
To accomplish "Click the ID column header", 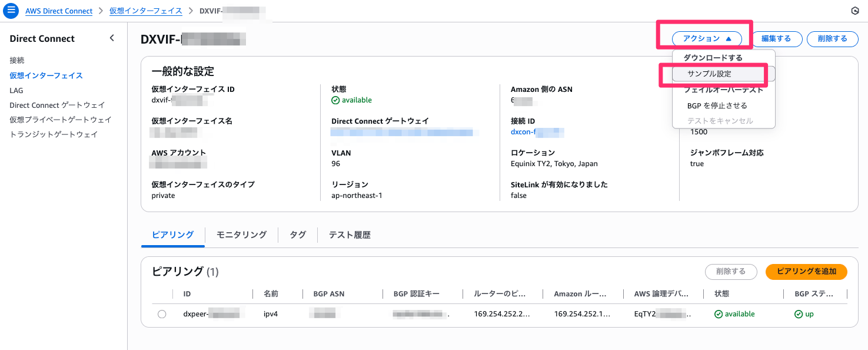I will pyautogui.click(x=187, y=294).
